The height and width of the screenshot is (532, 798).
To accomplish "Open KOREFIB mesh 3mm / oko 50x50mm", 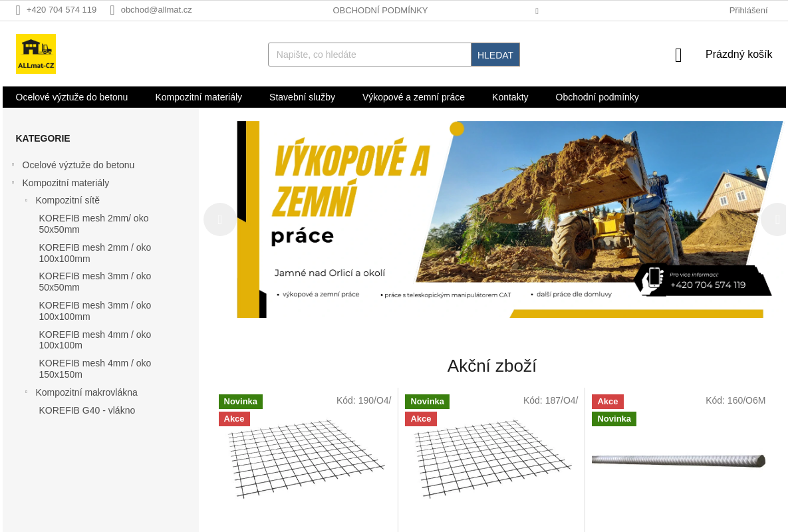I will (94, 281).
